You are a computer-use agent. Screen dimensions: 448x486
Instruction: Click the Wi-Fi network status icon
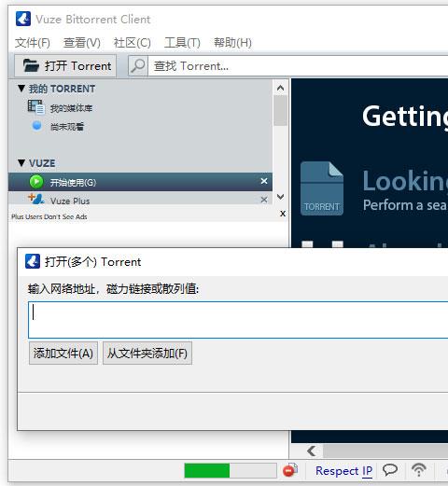point(419,469)
